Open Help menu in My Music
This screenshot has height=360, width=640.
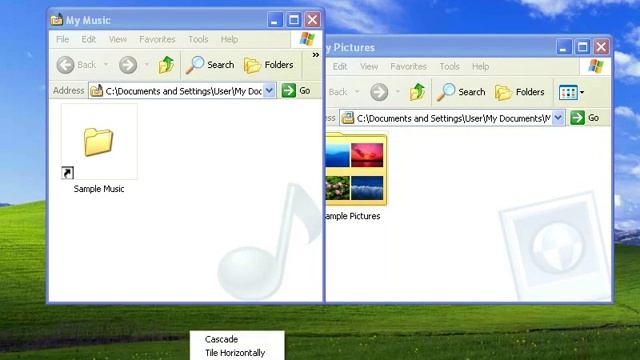[x=229, y=39]
